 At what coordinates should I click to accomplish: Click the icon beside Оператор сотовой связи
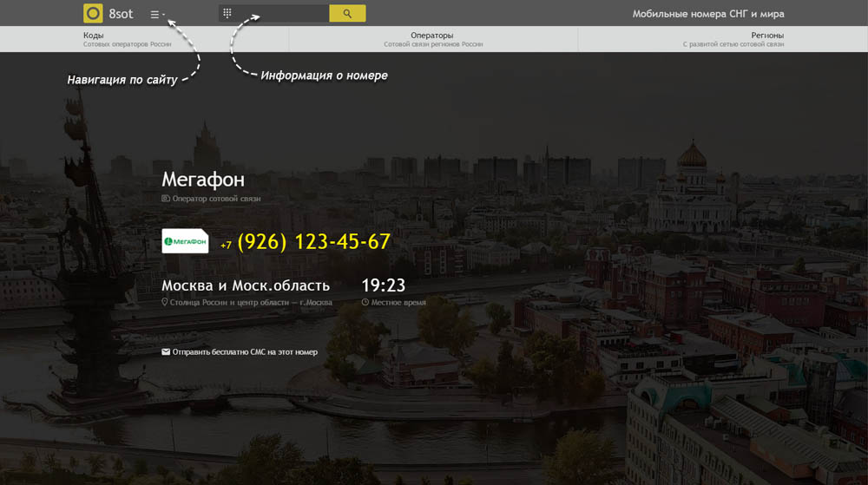pyautogui.click(x=166, y=198)
